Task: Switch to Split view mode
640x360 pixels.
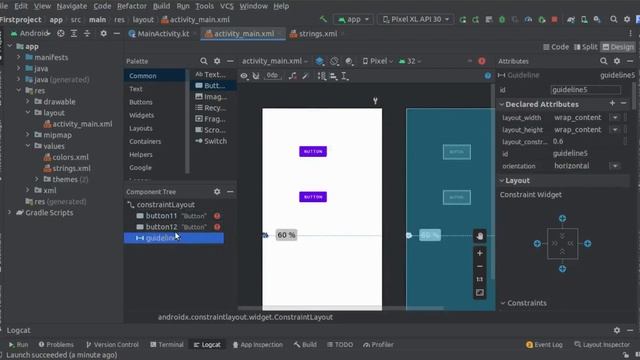Action: coord(586,47)
